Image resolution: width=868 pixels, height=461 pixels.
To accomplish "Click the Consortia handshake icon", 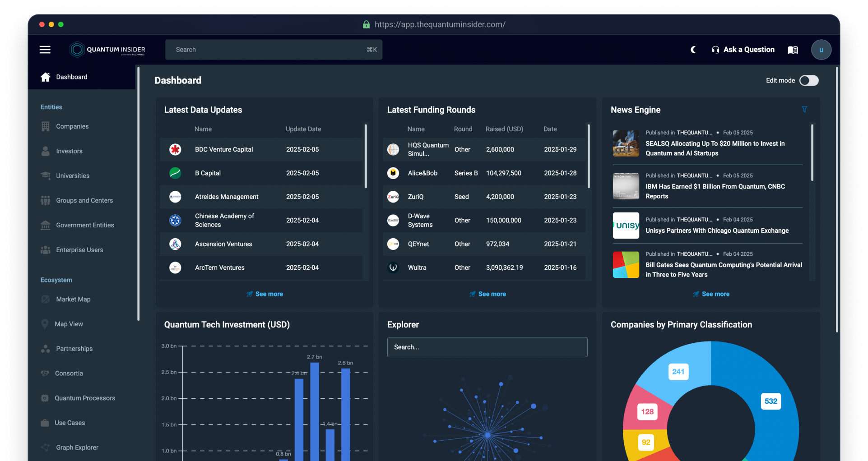I will point(45,373).
